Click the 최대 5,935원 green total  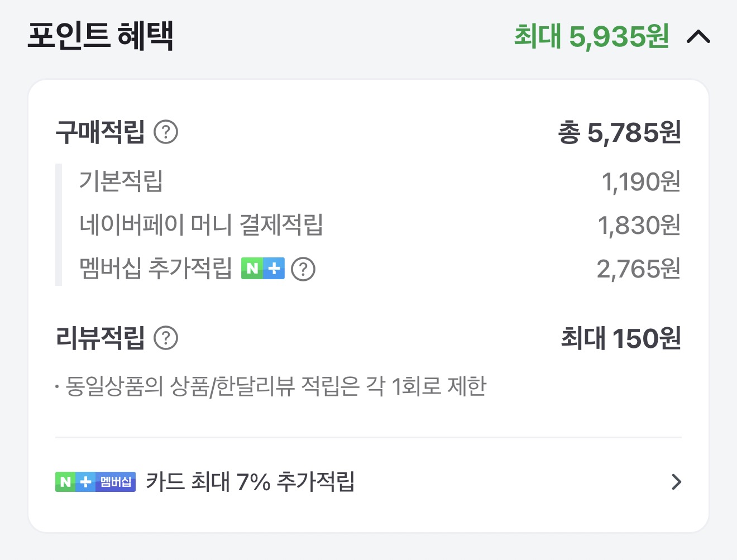591,37
